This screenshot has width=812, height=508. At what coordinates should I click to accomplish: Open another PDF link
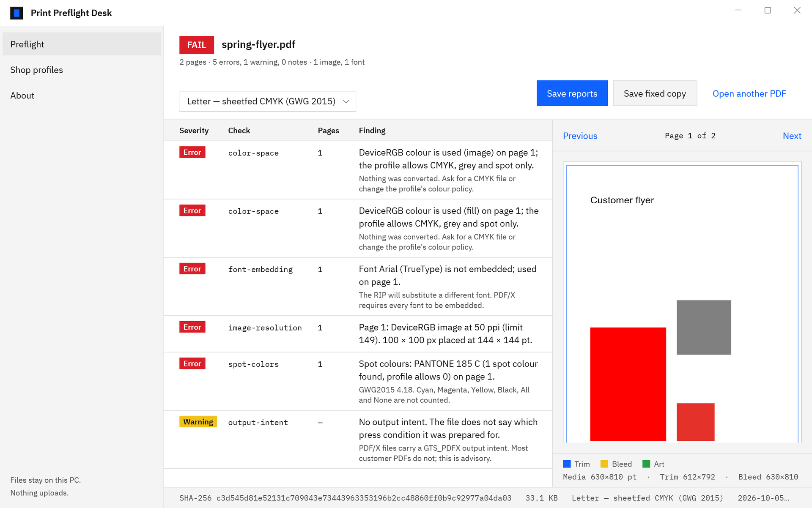[749, 93]
